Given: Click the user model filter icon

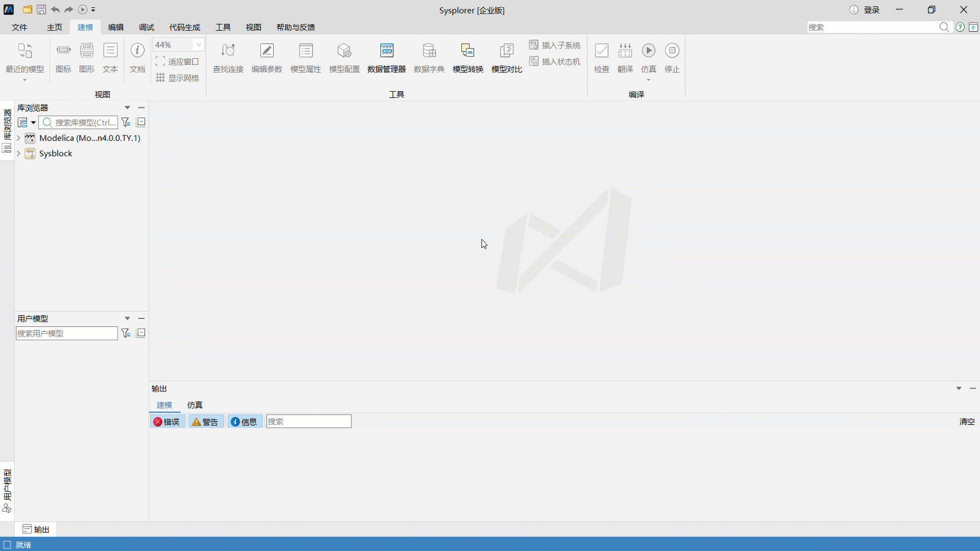Looking at the screenshot, I should [x=126, y=333].
